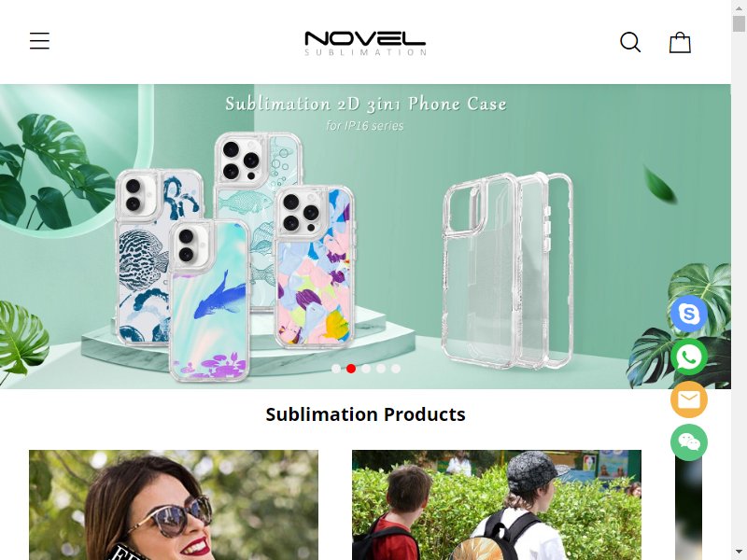Open WhatsApp chat icon
Screen dimensions: 747x560
pyautogui.click(x=689, y=357)
